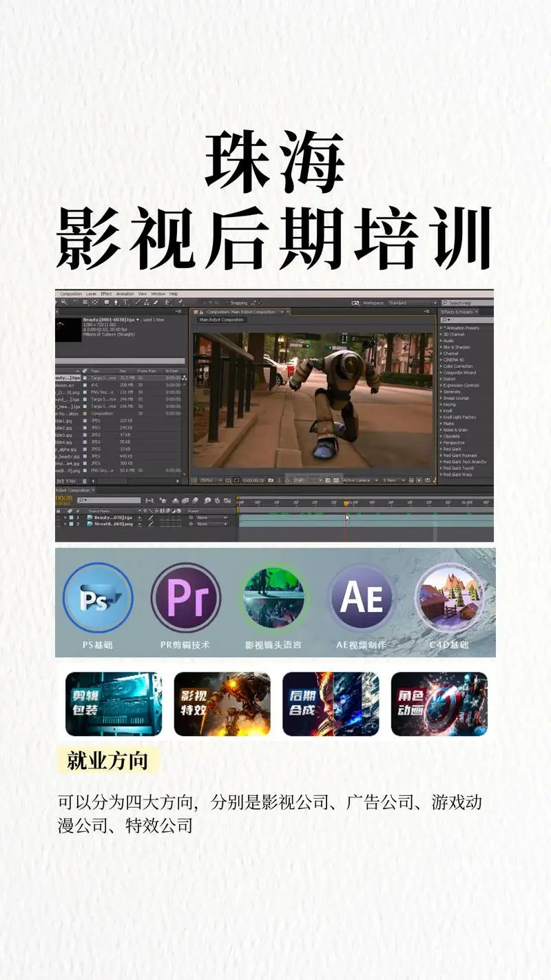This screenshot has width=551, height=980.
Task: Click purple label swatch on AVI row
Action: click(85, 385)
